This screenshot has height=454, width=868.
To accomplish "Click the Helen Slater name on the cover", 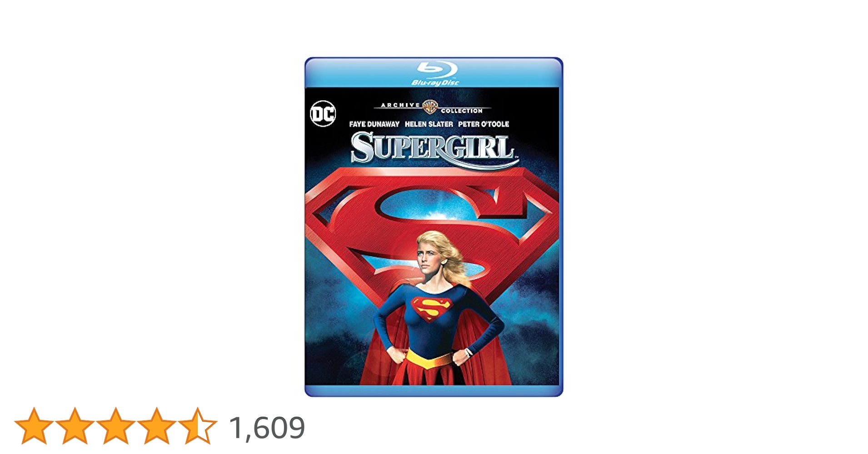I will (429, 124).
